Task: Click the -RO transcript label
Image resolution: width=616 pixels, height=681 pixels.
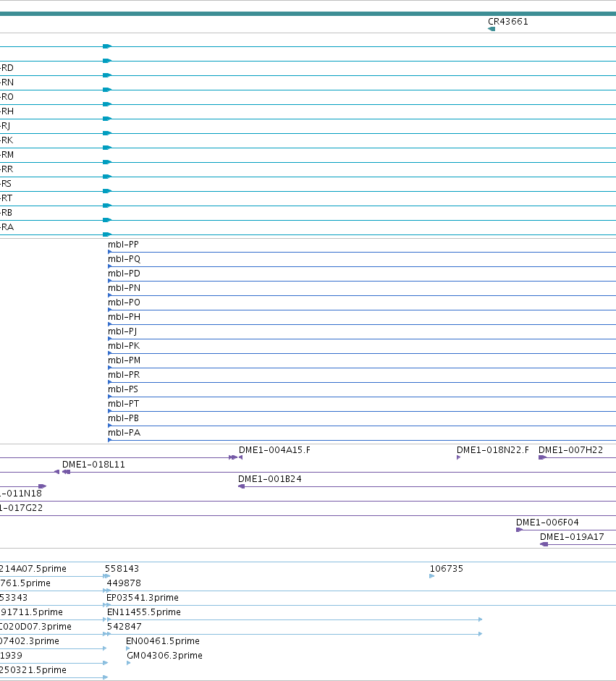Action: click(x=7, y=96)
